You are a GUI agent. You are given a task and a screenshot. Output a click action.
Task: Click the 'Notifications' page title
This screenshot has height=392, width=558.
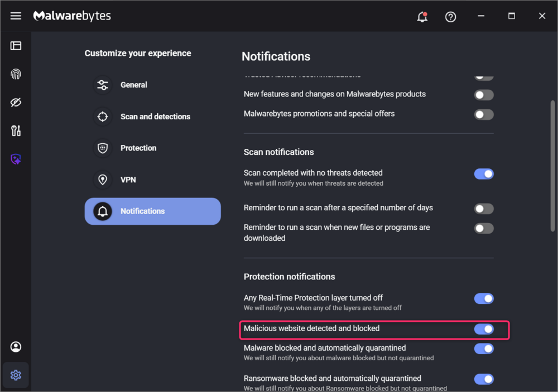tap(276, 56)
